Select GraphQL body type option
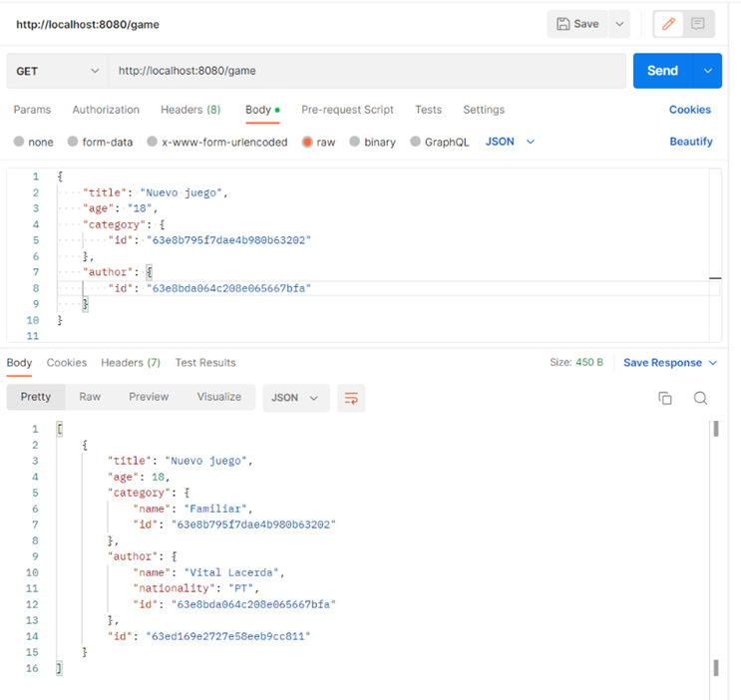 coord(416,142)
